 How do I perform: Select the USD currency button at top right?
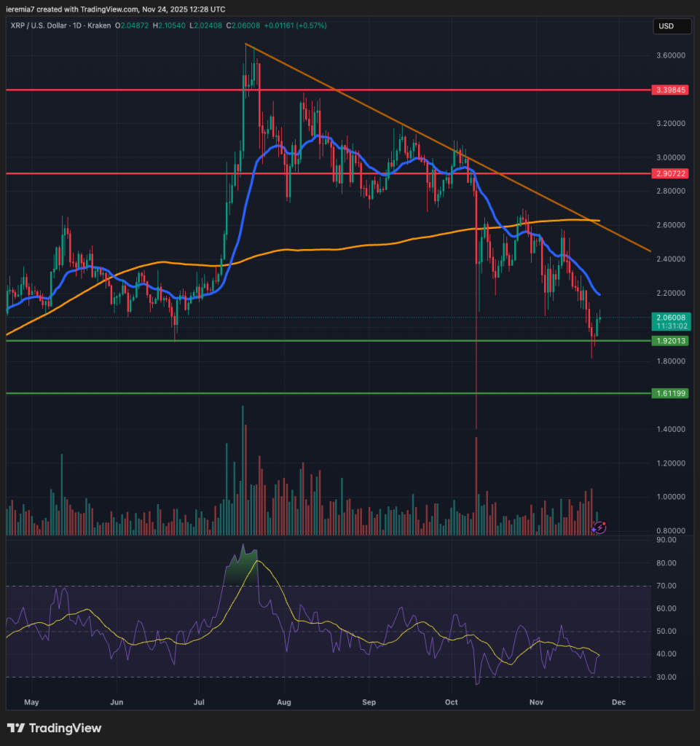[x=671, y=26]
